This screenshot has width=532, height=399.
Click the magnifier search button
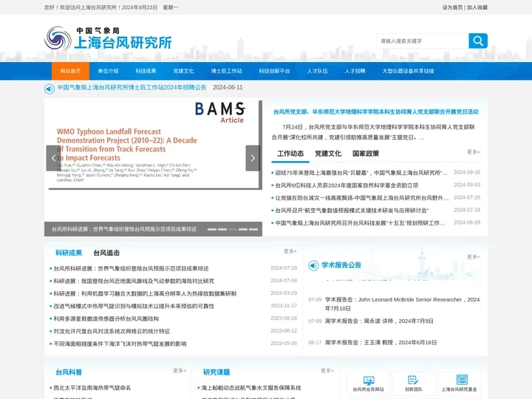tap(478, 41)
